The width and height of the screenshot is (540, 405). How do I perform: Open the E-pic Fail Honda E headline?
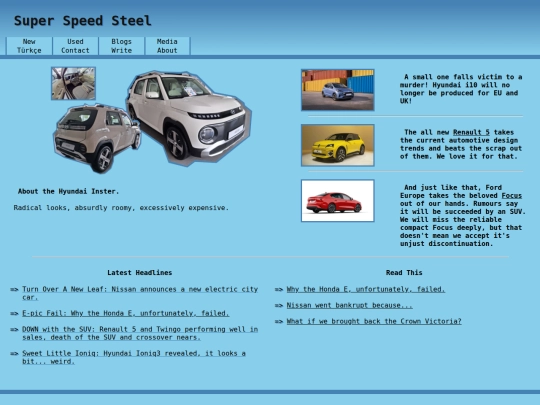pos(126,313)
